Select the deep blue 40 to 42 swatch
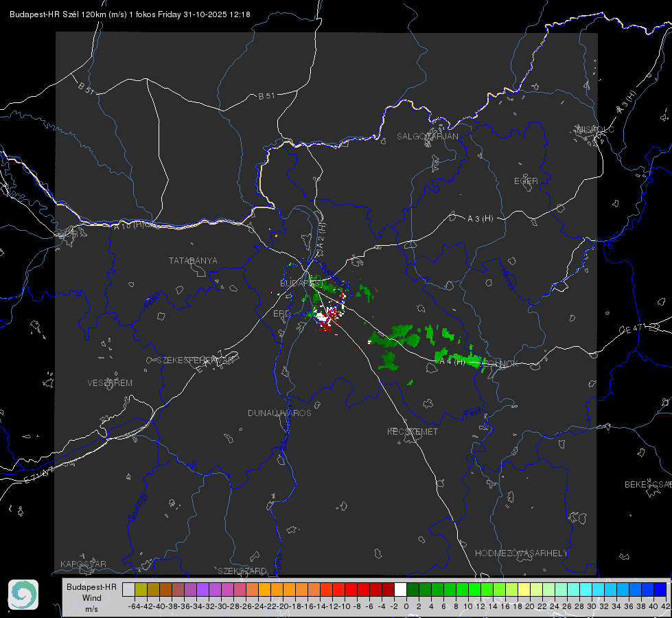This screenshot has height=618, width=672. (x=660, y=590)
